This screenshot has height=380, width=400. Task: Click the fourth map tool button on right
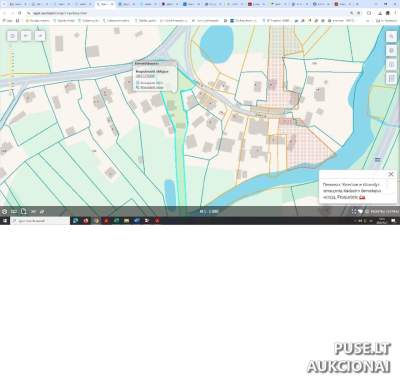391,79
